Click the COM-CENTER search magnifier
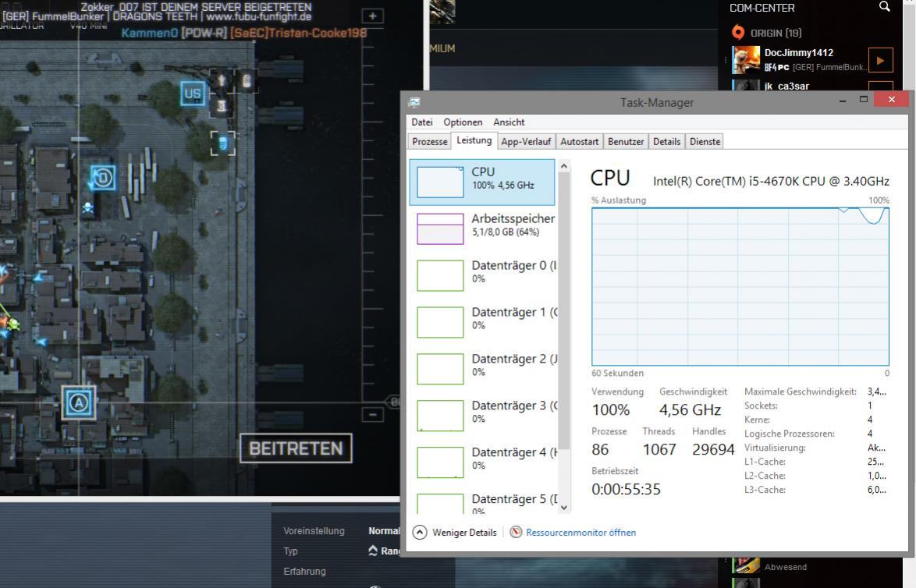The image size is (916, 588). click(885, 7)
